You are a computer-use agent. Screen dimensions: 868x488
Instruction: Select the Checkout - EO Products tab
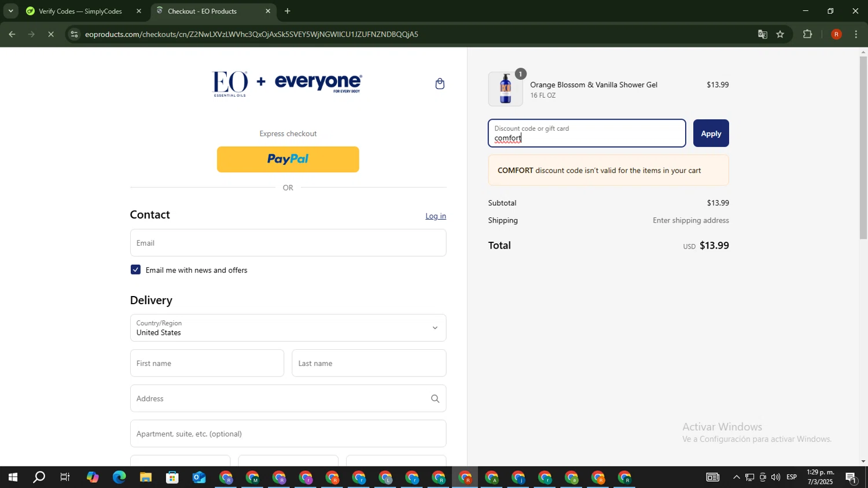(x=213, y=11)
